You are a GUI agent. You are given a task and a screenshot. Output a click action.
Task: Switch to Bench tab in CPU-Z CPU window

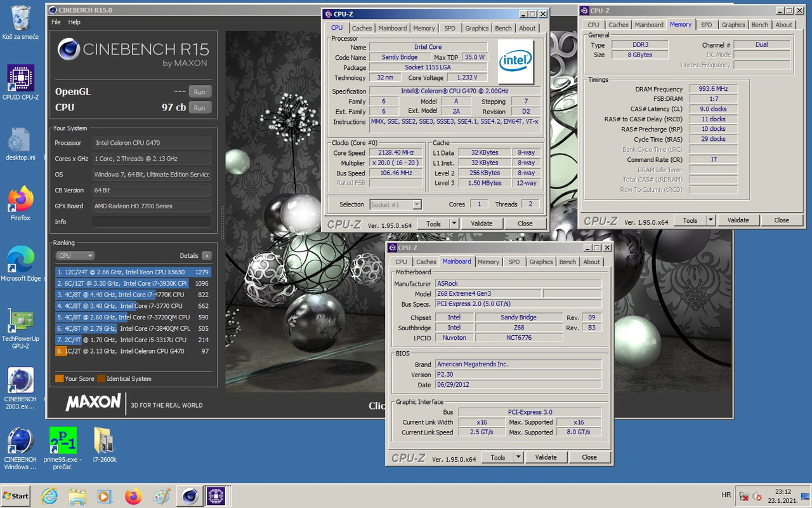(503, 28)
